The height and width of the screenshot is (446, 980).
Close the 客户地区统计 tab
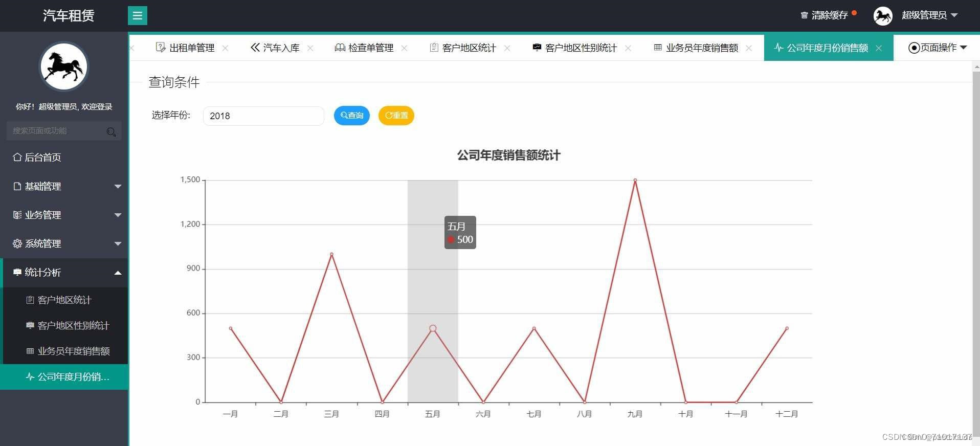(x=507, y=48)
